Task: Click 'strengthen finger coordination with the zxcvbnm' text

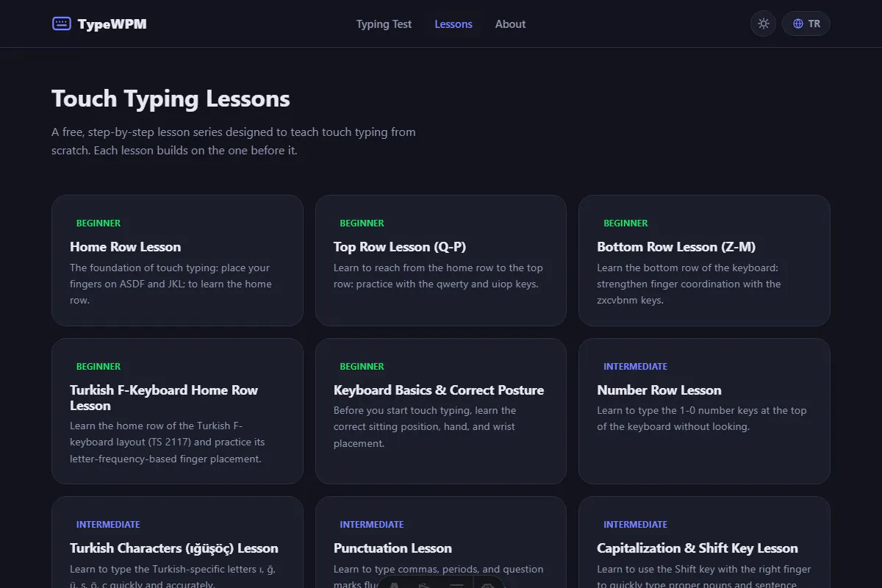Action: 689,284
